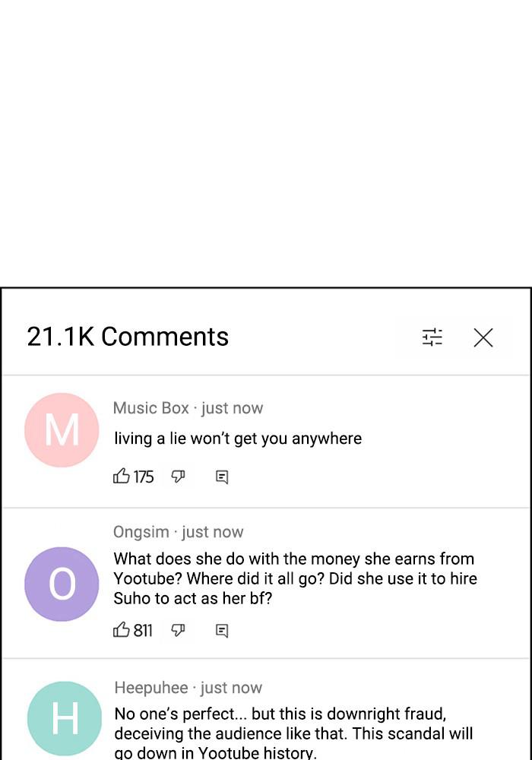Reply to the Ongsim comment
Image resolution: width=532 pixels, height=760 pixels.
tap(222, 631)
